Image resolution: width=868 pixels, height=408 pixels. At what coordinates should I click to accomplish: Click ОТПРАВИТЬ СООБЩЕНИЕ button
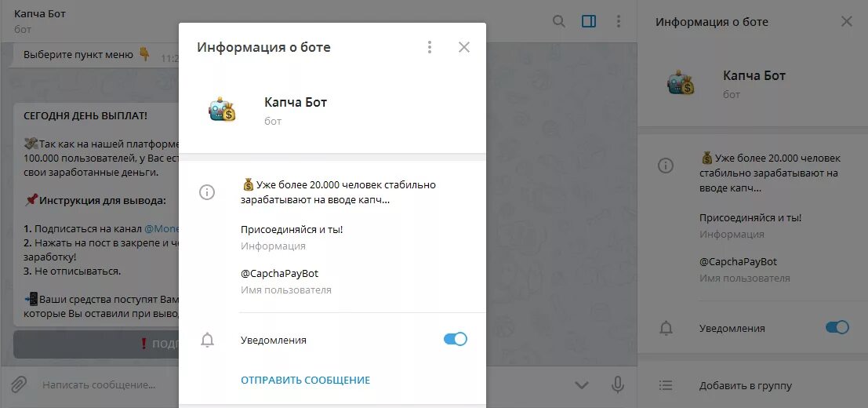305,381
